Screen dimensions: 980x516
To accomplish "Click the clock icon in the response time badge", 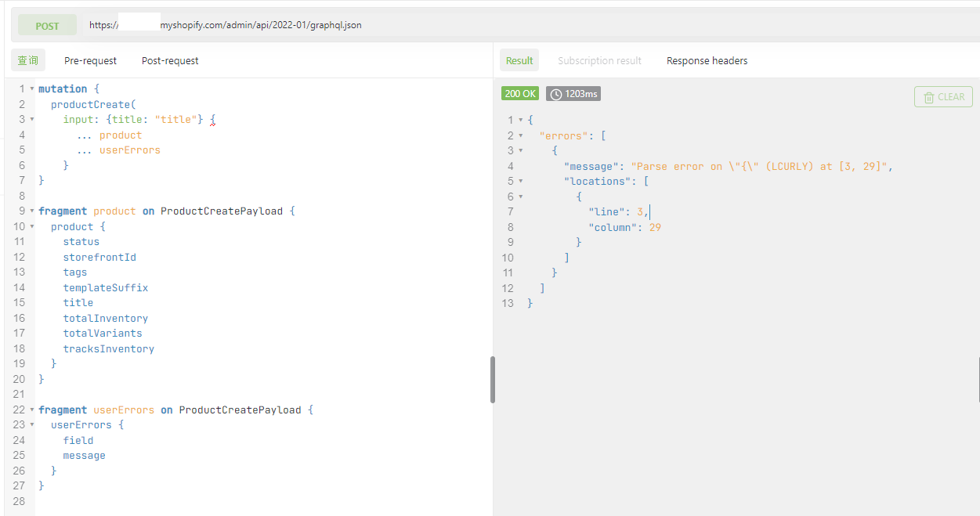I will tap(556, 94).
